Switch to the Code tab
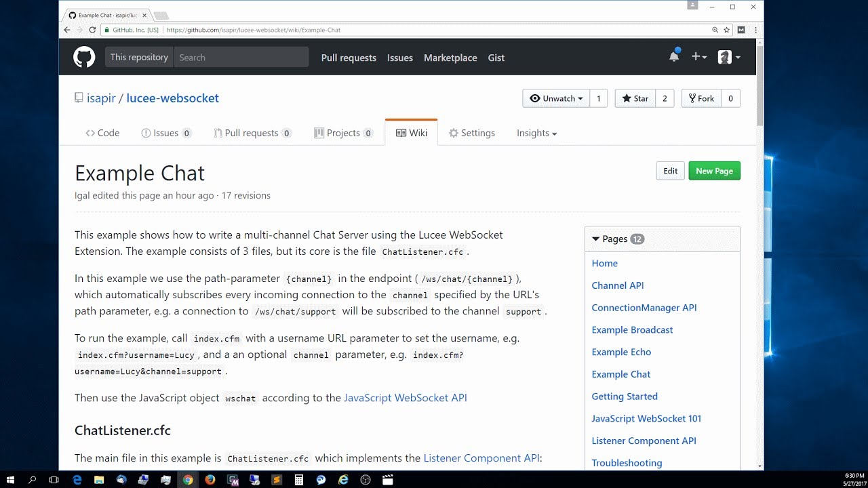The width and height of the screenshot is (868, 488). click(x=102, y=133)
